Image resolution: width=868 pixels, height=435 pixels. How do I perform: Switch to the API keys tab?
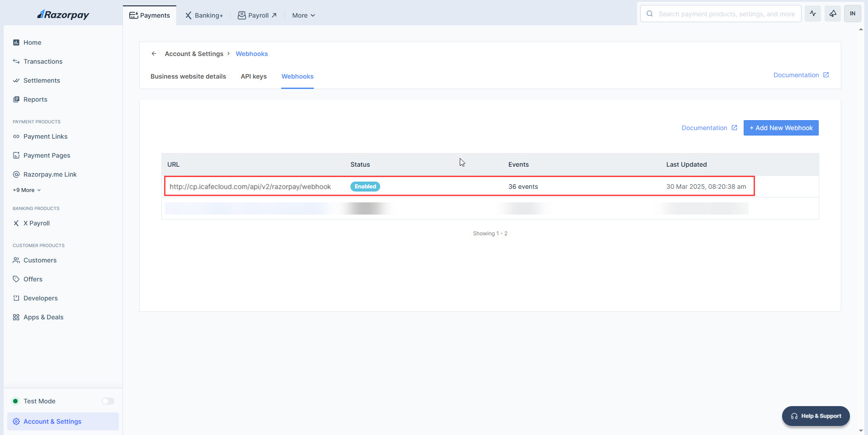[254, 76]
